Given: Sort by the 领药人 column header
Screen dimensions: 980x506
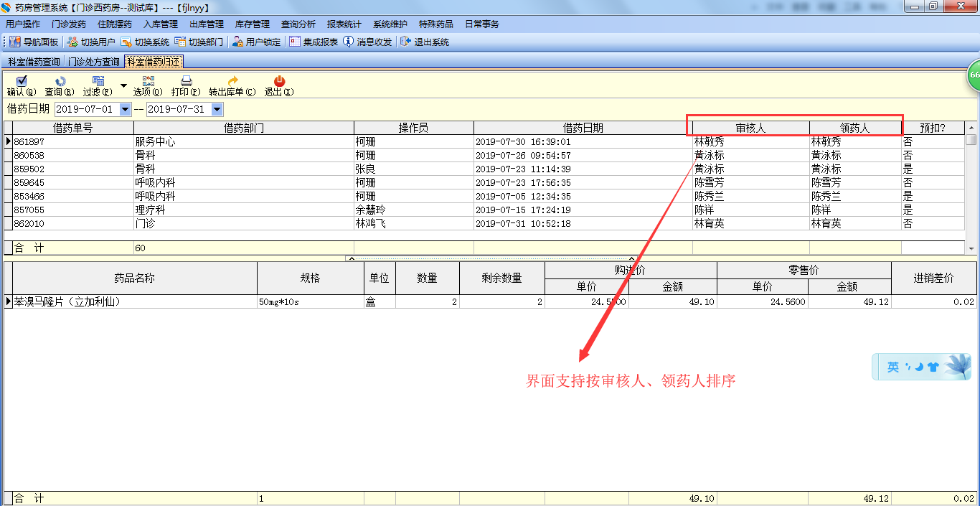Looking at the screenshot, I should (855, 128).
